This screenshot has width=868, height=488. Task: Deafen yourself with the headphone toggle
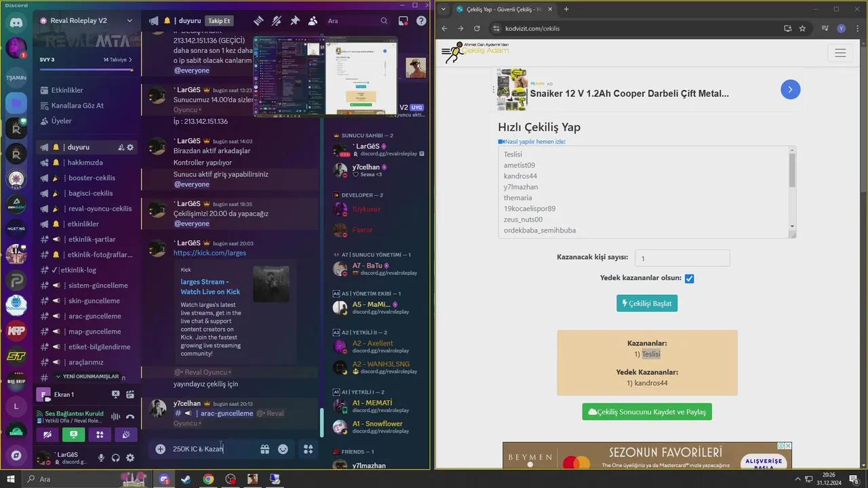[116, 457]
